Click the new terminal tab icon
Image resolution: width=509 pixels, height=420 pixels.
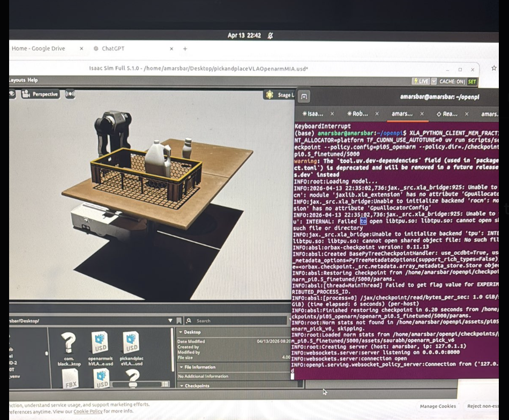pos(304,97)
